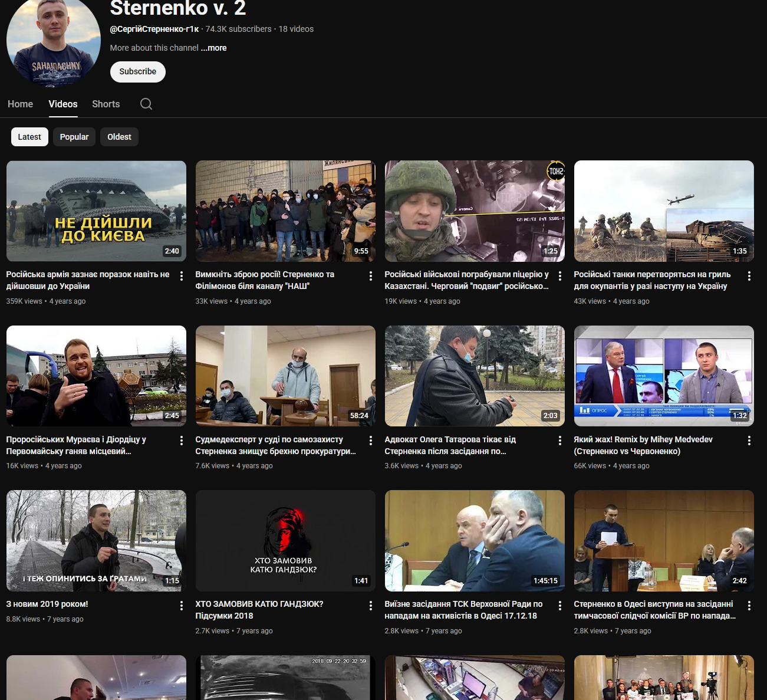This screenshot has width=767, height=700.
Task: Sort videos by Popular
Action: point(74,137)
